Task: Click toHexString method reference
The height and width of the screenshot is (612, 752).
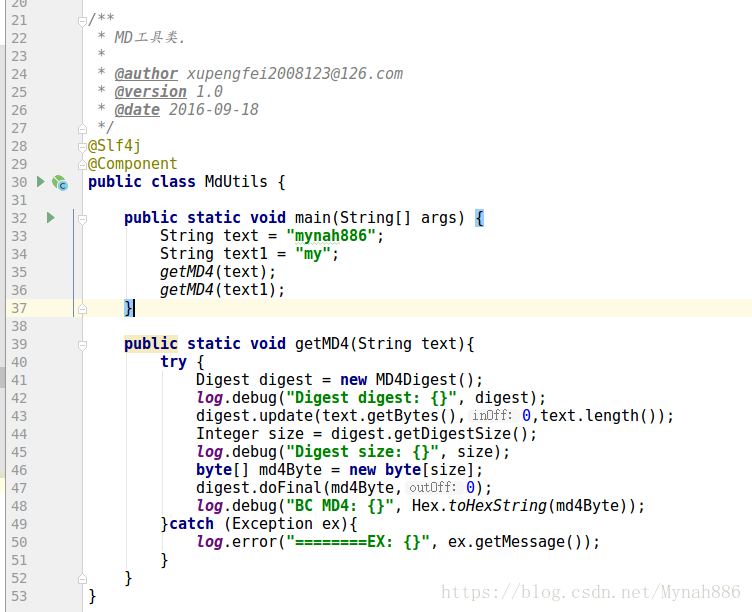Action: coord(497,506)
